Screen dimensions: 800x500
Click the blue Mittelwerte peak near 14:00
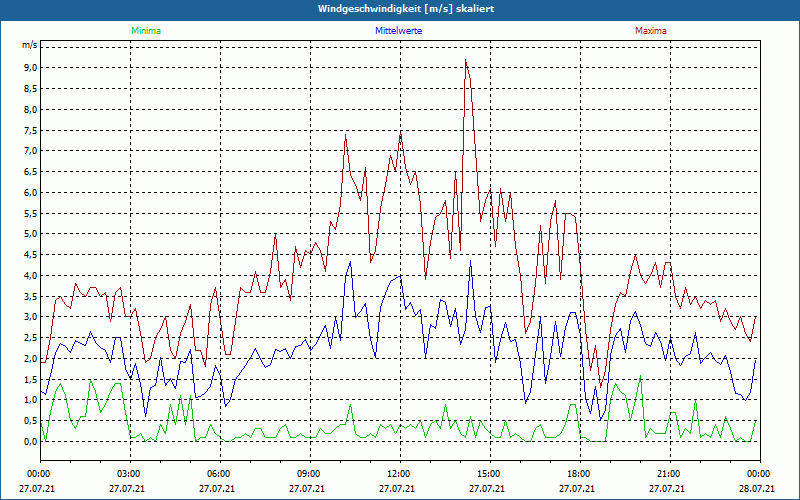(x=470, y=261)
